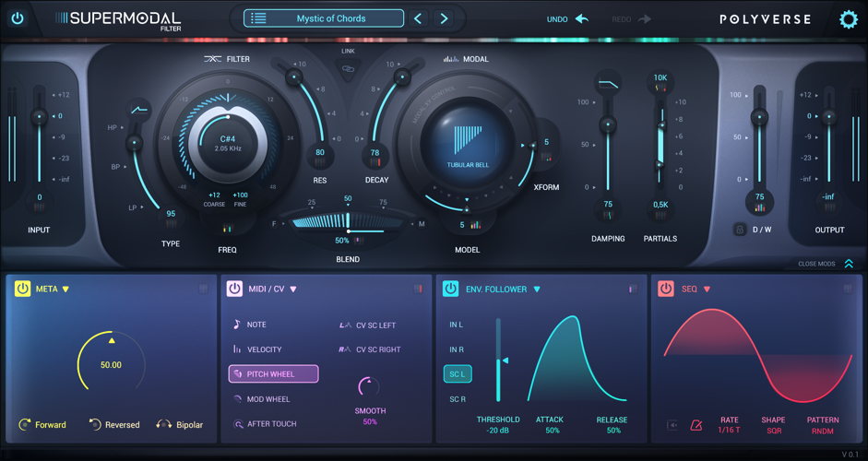Open the Meta modulator type dropdown

(65, 289)
